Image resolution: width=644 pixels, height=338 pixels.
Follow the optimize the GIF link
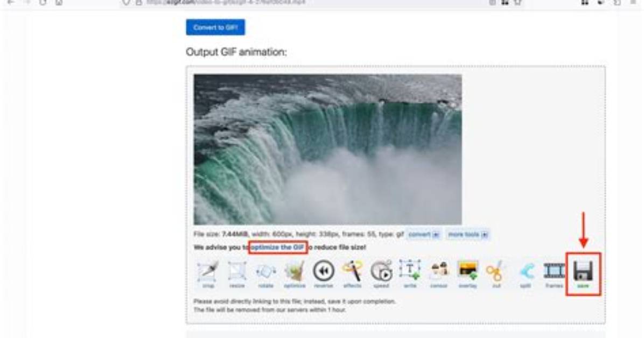pos(278,247)
